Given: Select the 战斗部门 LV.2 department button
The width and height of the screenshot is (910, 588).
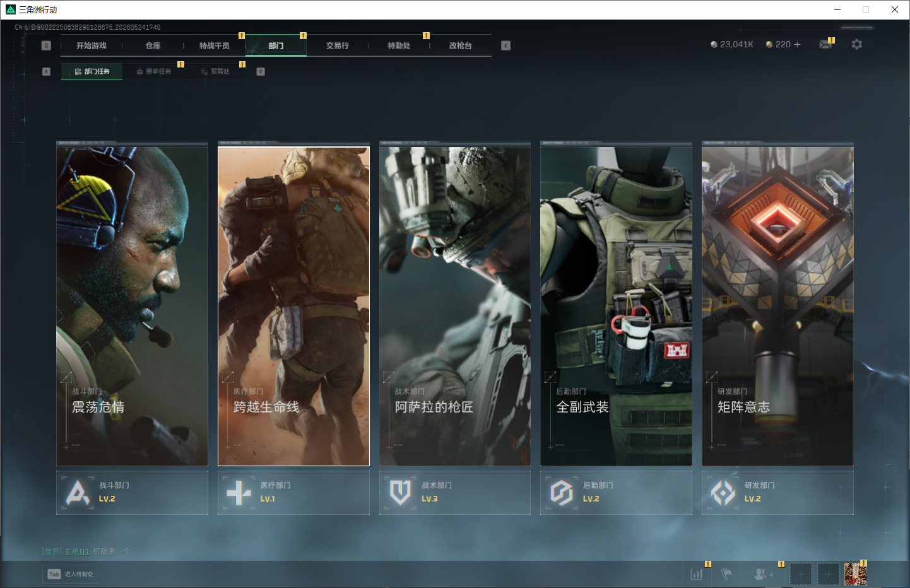Looking at the screenshot, I should click(132, 492).
